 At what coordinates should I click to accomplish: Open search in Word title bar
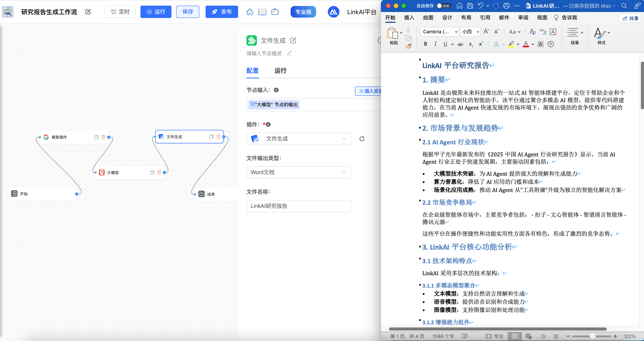click(x=624, y=6)
